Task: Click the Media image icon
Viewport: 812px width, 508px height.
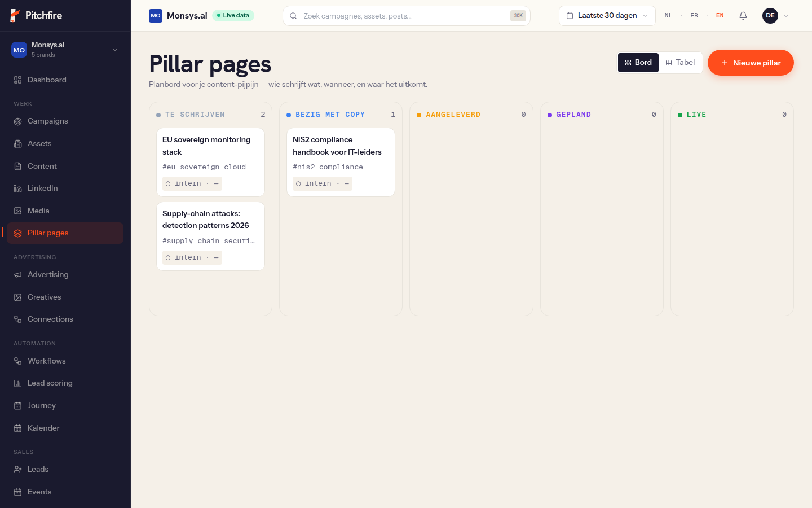Action: [x=18, y=211]
